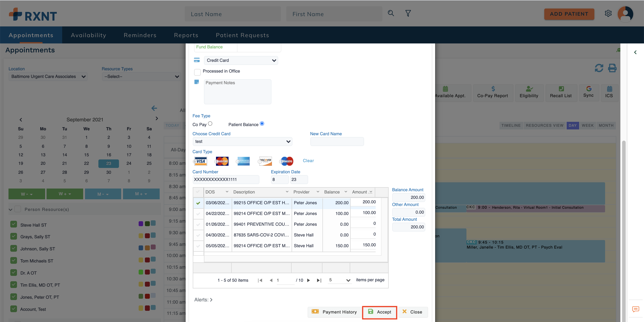Screen dimensions: 644x322
Task: Open settings gear in header
Action: pyautogui.click(x=608, y=13)
